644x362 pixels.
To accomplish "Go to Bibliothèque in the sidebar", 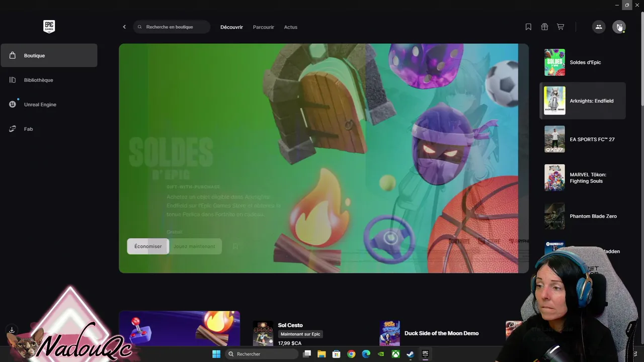I will (49, 80).
